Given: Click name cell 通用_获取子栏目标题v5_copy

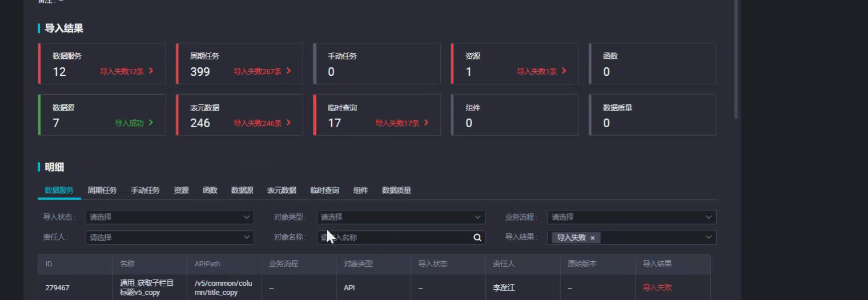Looking at the screenshot, I should (x=147, y=288).
